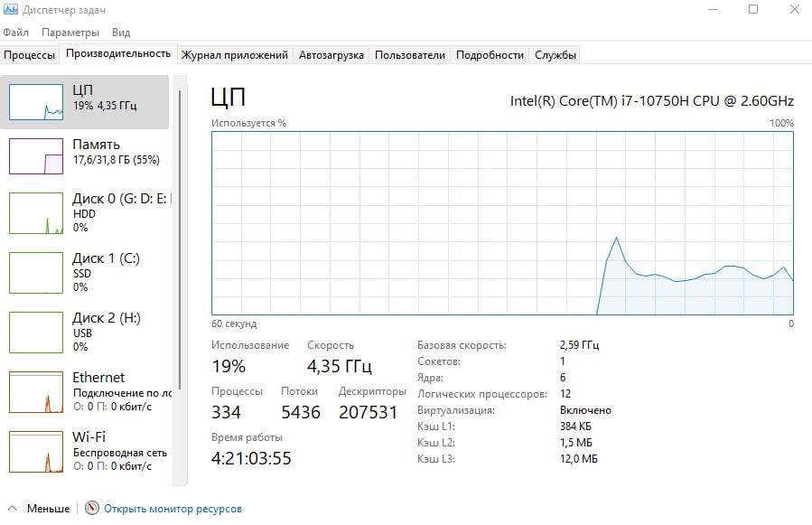Image resolution: width=812 pixels, height=525 pixels.
Task: Open the Вид menu
Action: 121,33
